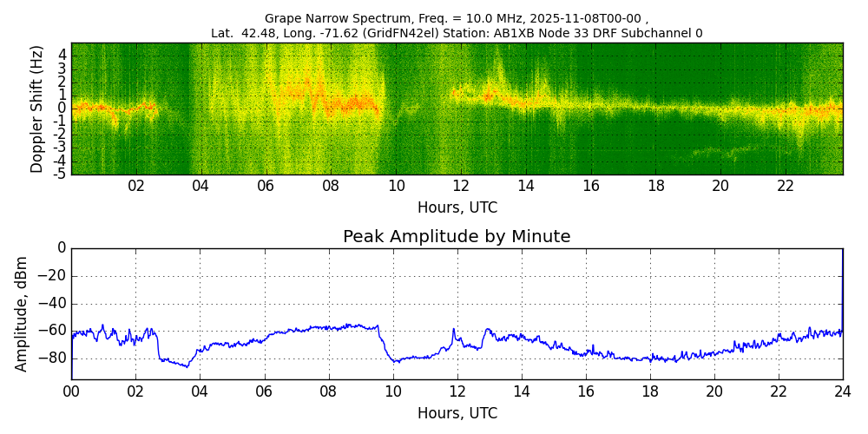868x434 pixels.
Task: Select the "Peak Amplitude by Minute" title
Action: coord(457,237)
